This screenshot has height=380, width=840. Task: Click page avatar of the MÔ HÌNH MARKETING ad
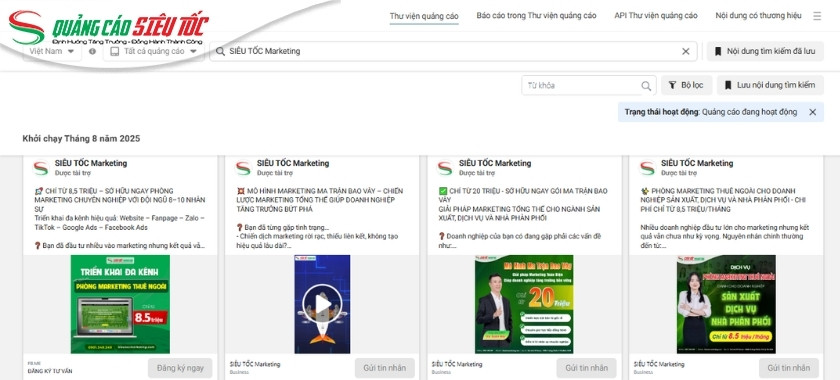coord(243,168)
